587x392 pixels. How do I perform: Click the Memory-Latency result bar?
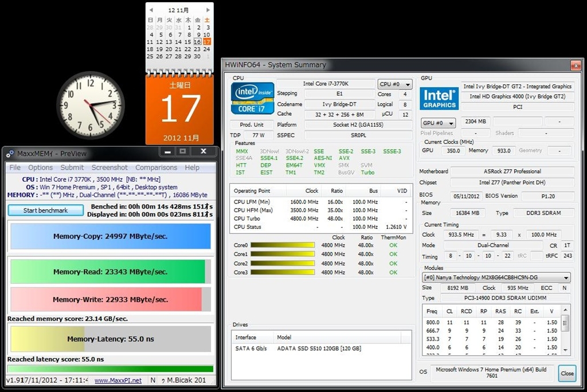(111, 339)
